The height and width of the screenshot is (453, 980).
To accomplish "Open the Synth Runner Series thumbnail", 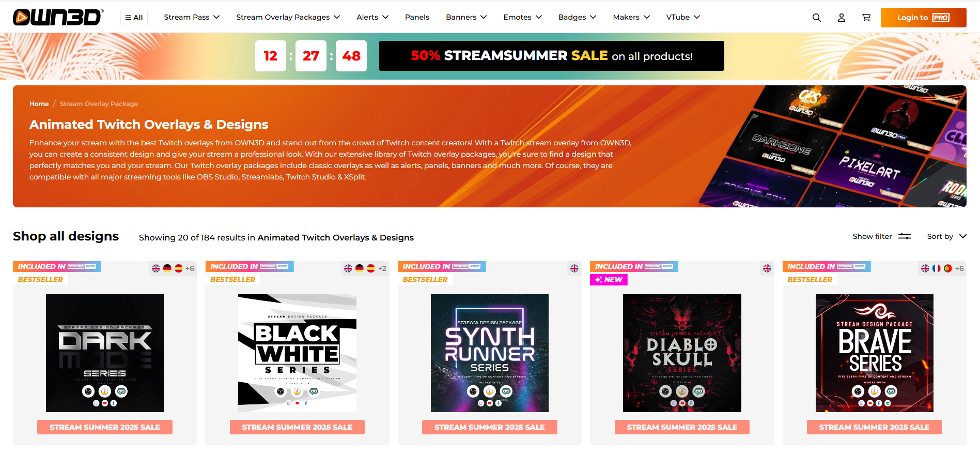I will [490, 353].
